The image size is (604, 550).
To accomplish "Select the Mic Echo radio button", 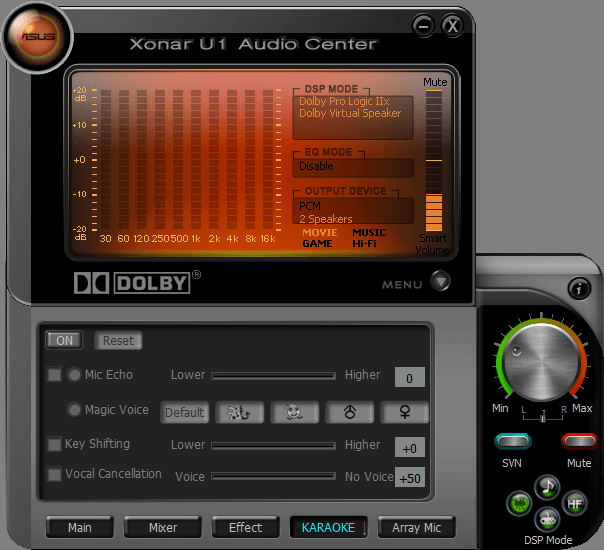I will coord(74,374).
